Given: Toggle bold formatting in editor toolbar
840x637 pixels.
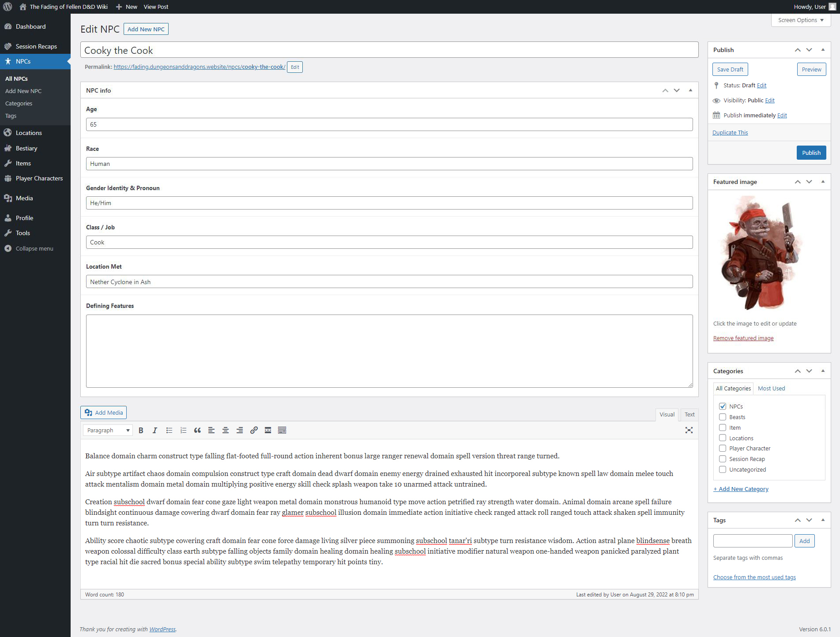Looking at the screenshot, I should 141,431.
